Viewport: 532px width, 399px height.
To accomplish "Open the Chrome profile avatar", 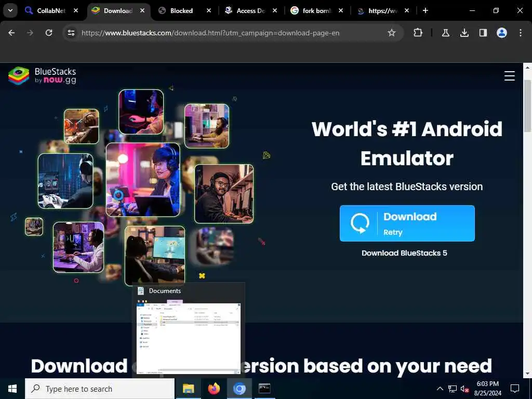I will [x=502, y=33].
